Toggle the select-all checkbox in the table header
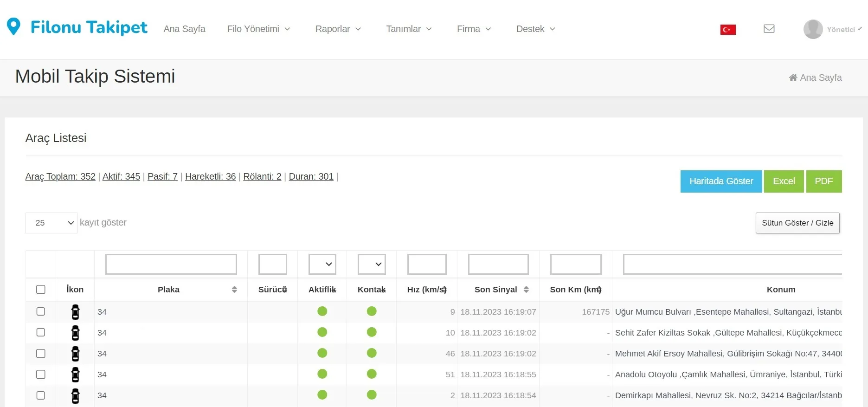Screen dimensions: 868x407 coord(41,290)
